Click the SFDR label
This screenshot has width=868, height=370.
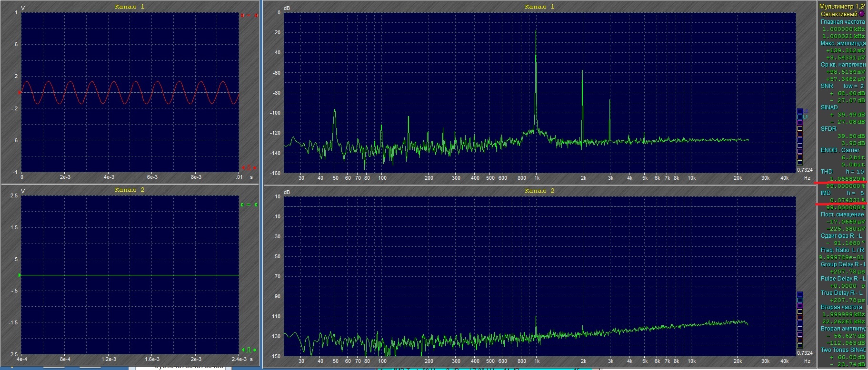(x=828, y=129)
